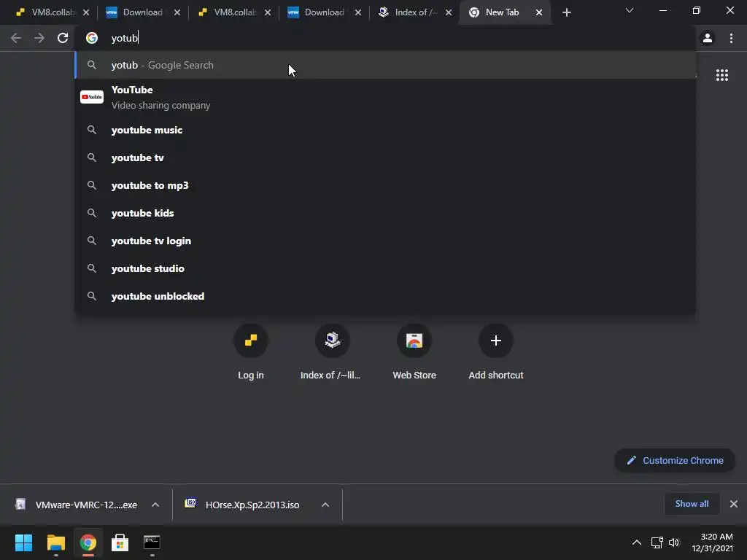747x560 pixels.
Task: Open the Google apps grid
Action: pyautogui.click(x=721, y=75)
